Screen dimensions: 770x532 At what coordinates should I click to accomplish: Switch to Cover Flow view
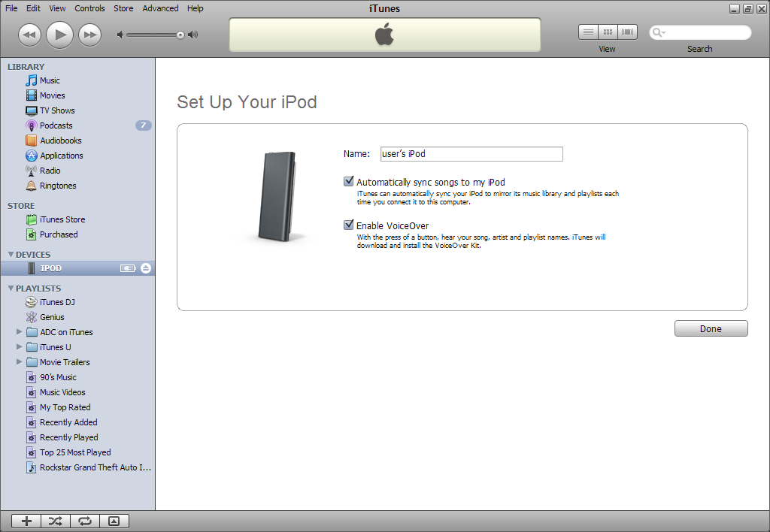[628, 32]
